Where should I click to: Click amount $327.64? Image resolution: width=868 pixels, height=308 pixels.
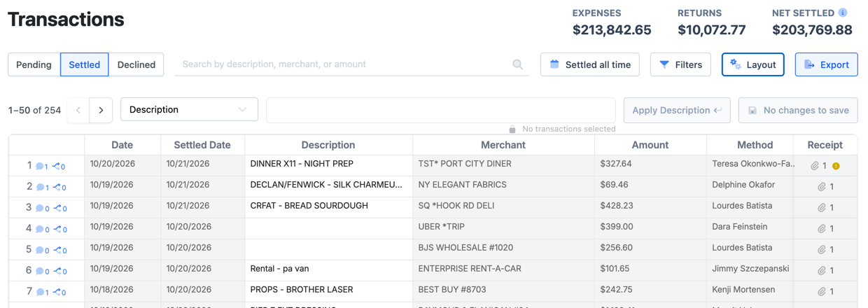(x=616, y=164)
